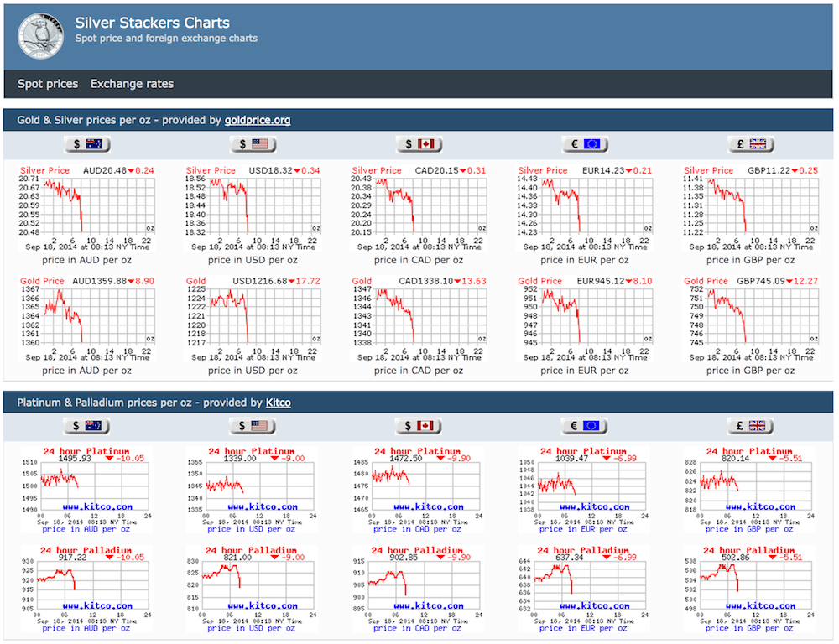Click the Silver Stackers Charts title
The width and height of the screenshot is (839, 644).
152,23
